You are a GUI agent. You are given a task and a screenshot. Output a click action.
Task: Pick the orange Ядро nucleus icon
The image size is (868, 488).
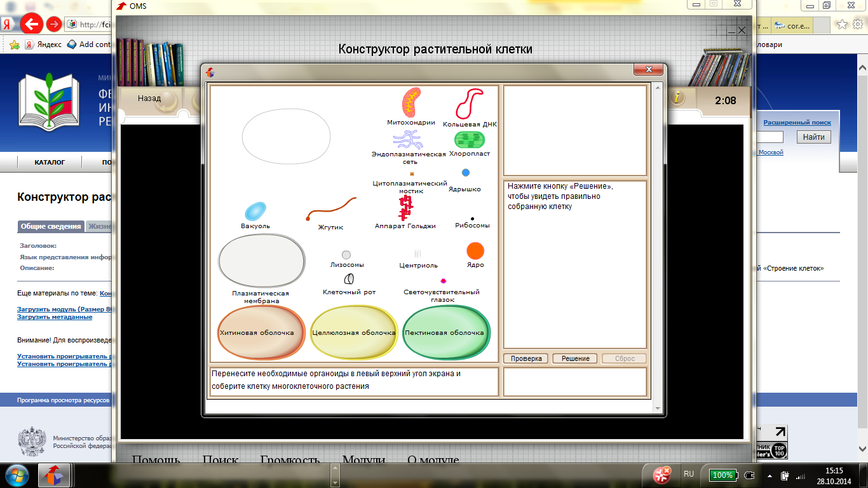click(x=475, y=250)
